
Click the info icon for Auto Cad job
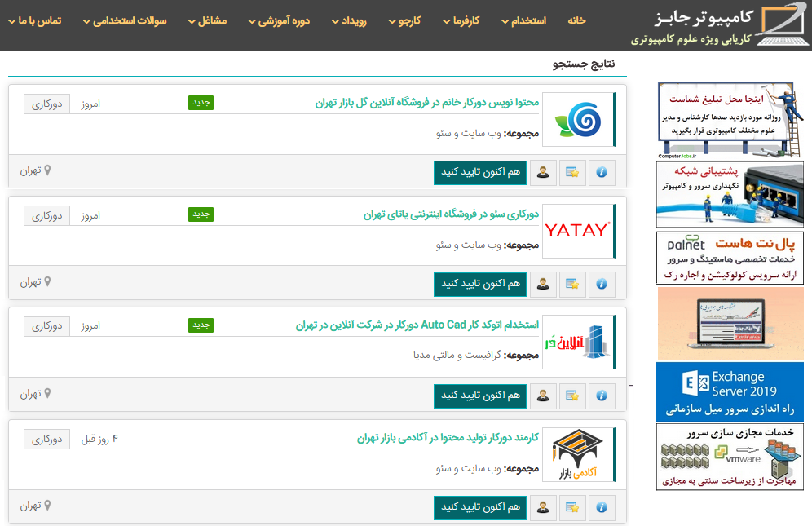[601, 396]
